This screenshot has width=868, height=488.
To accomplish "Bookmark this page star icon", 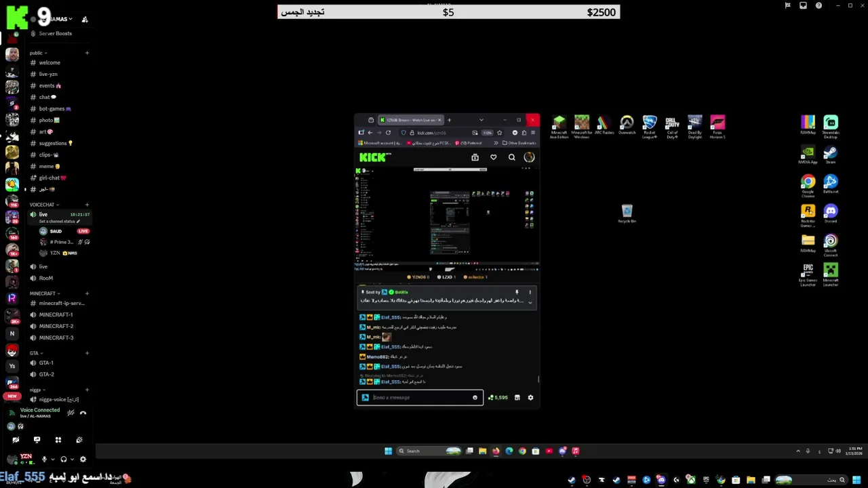I will [x=500, y=133].
